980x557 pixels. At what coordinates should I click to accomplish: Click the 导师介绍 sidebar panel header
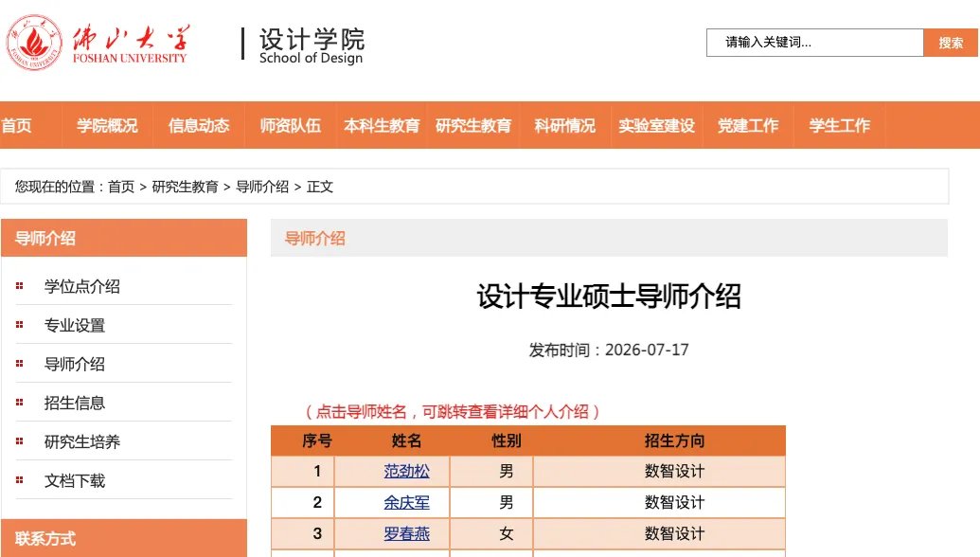pos(124,238)
